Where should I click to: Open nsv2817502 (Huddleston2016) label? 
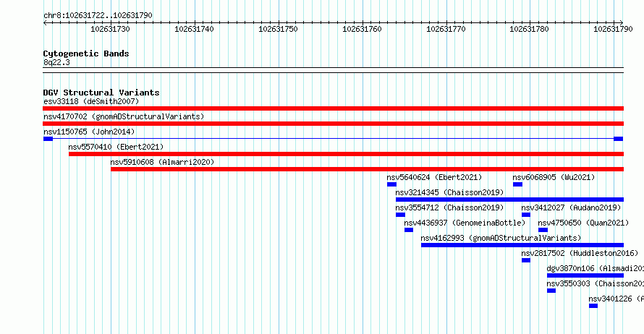(x=580, y=253)
